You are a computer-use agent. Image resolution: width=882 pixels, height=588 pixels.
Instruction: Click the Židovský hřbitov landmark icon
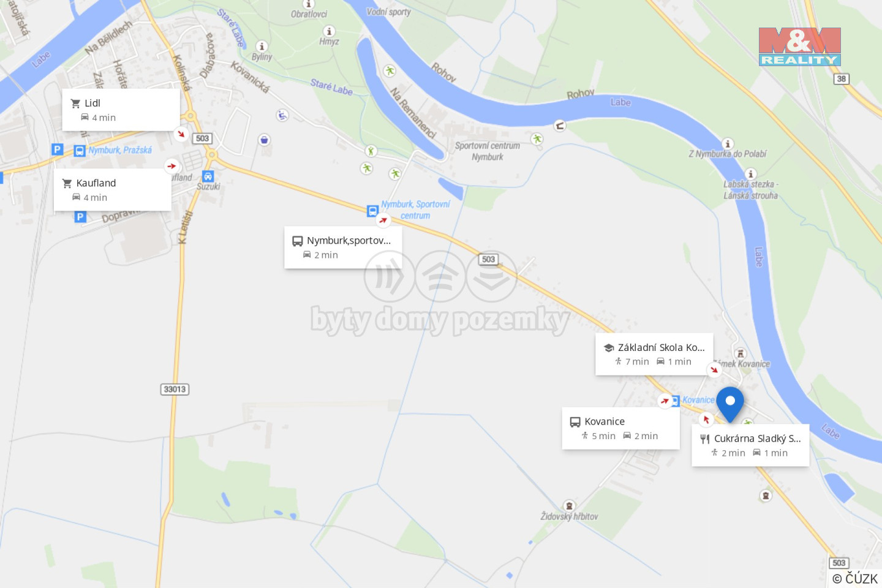point(570,506)
